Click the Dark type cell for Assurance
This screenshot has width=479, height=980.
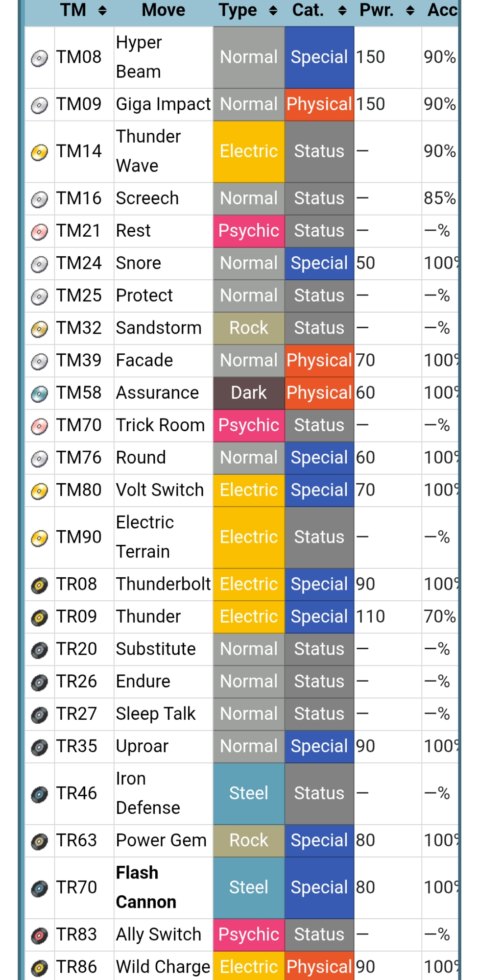[249, 392]
